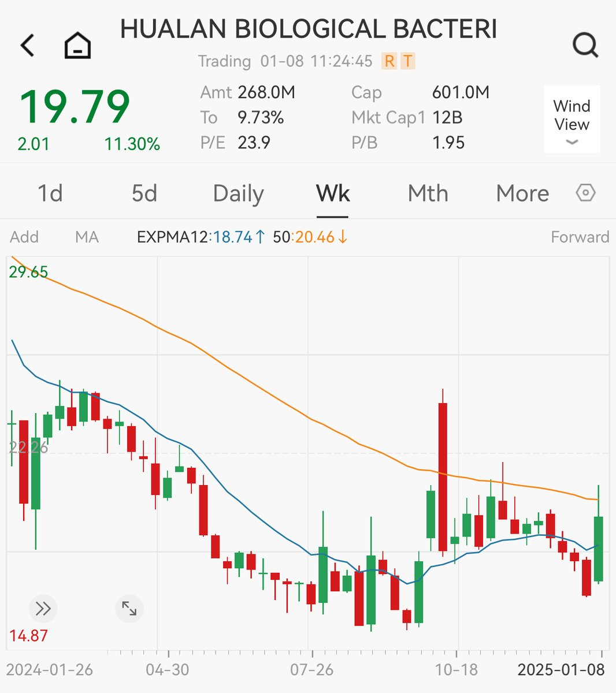616x693 pixels.
Task: Tap the 04-30 date axis label
Action: pos(168,670)
